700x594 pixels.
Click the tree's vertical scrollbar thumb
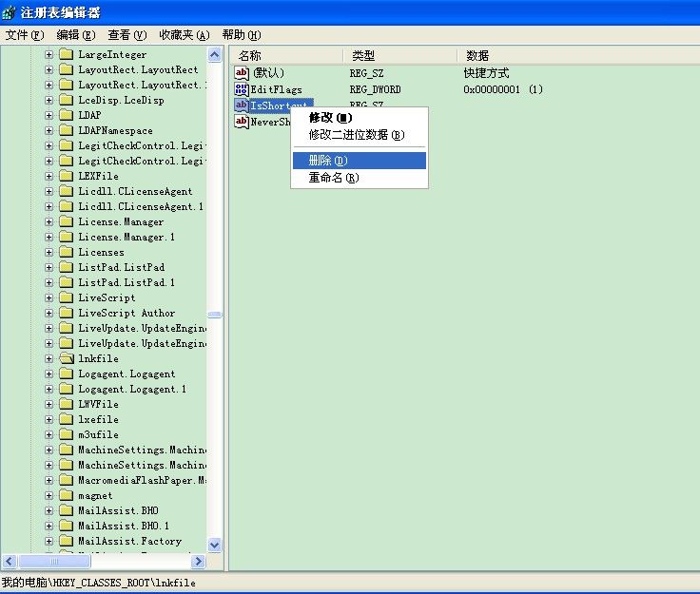(x=215, y=315)
